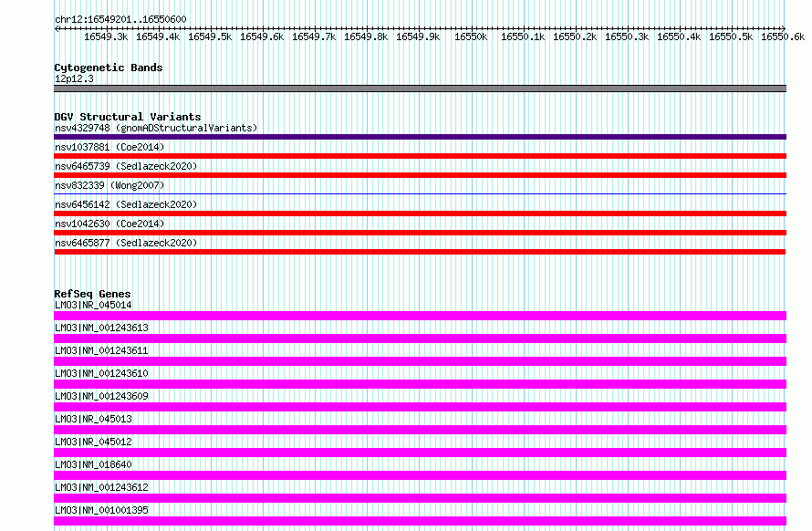Click the 16550.4k ruler position label
Viewport: 812px width, 531px height.
(679, 36)
